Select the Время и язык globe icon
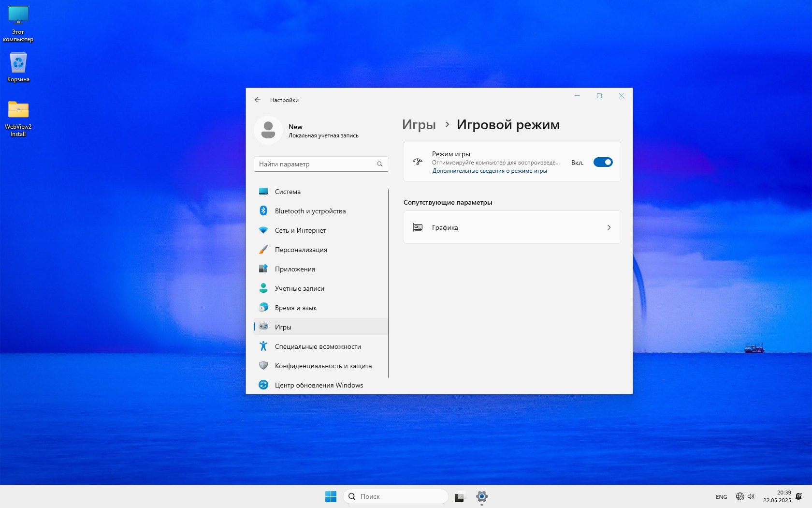Viewport: 812px width, 508px height. pos(263,308)
